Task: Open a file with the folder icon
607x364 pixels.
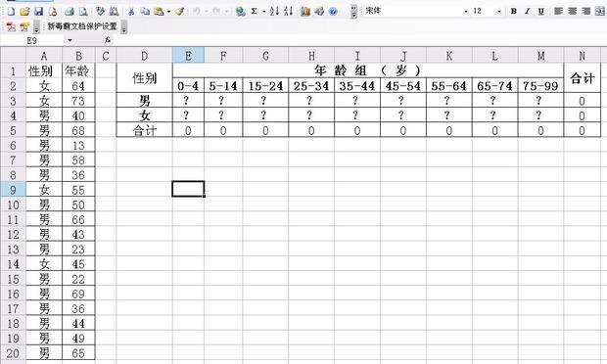Action: [x=24, y=12]
